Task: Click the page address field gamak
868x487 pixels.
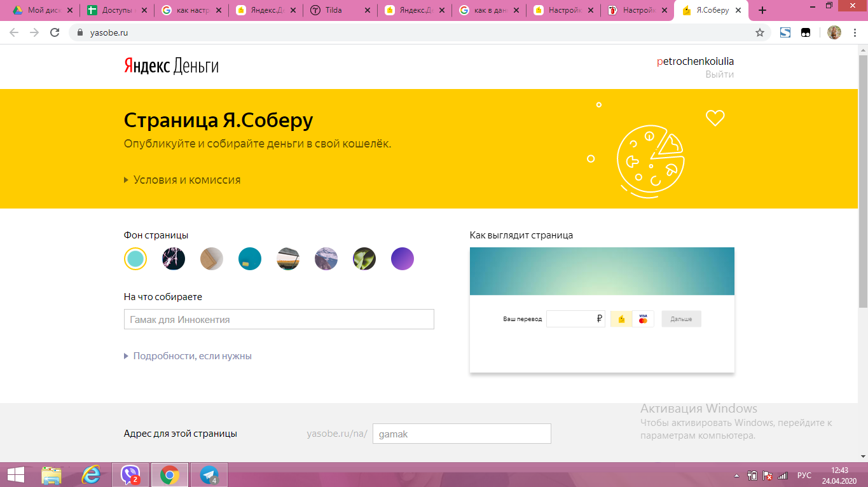Action: click(x=462, y=434)
